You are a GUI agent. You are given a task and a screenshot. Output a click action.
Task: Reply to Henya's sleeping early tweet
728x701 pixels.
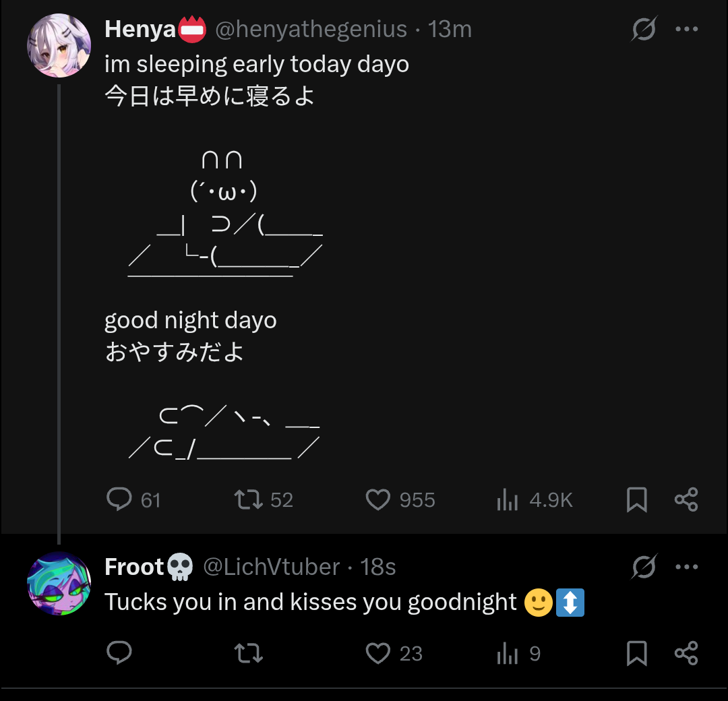point(120,499)
